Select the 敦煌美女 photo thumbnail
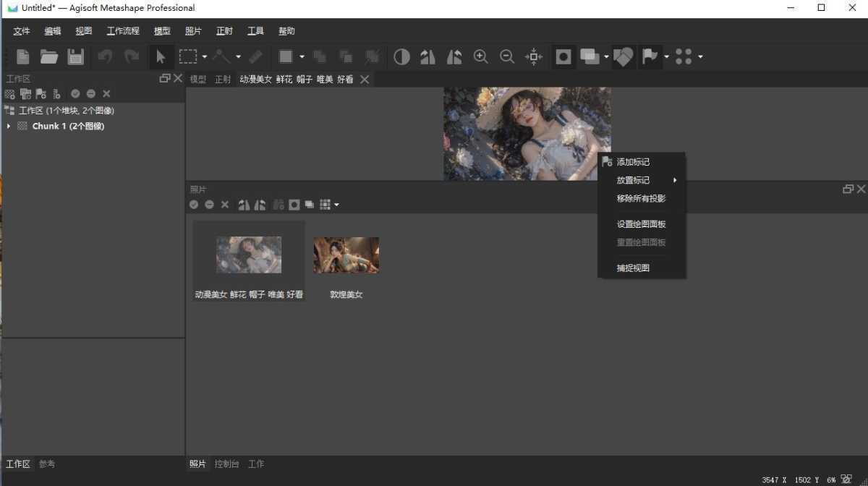The image size is (868, 486). [x=346, y=255]
